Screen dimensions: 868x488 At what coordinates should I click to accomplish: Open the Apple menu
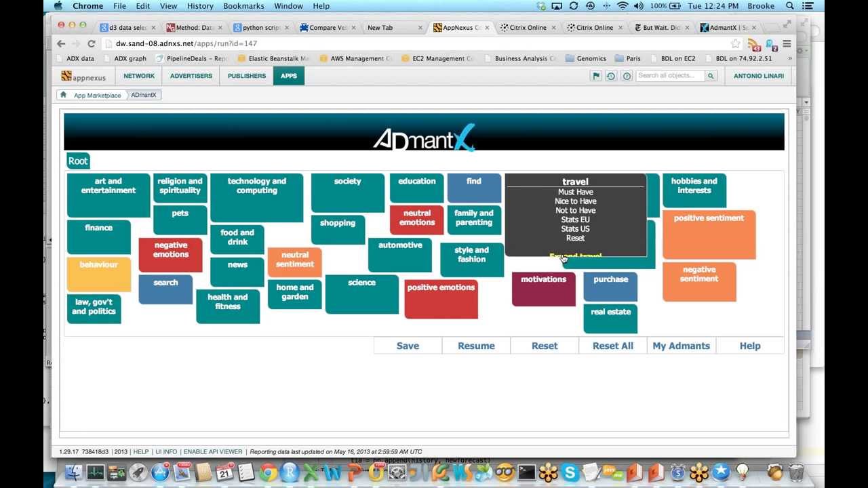coord(58,6)
